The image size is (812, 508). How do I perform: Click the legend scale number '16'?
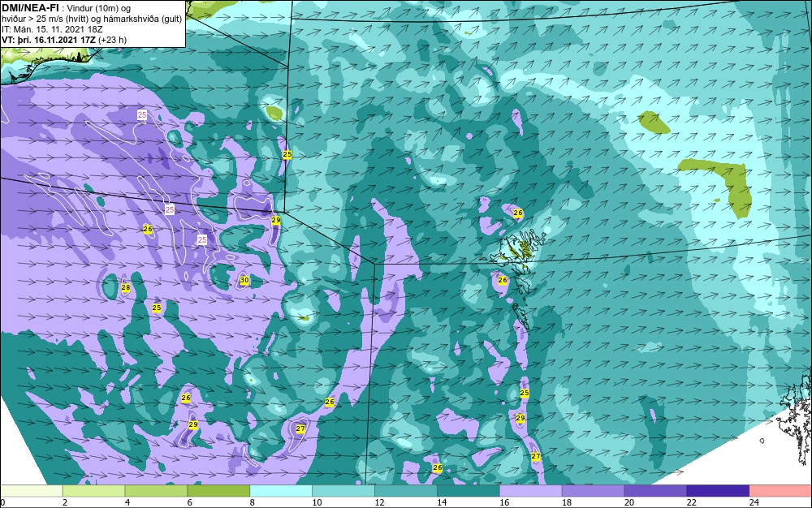tap(504, 502)
